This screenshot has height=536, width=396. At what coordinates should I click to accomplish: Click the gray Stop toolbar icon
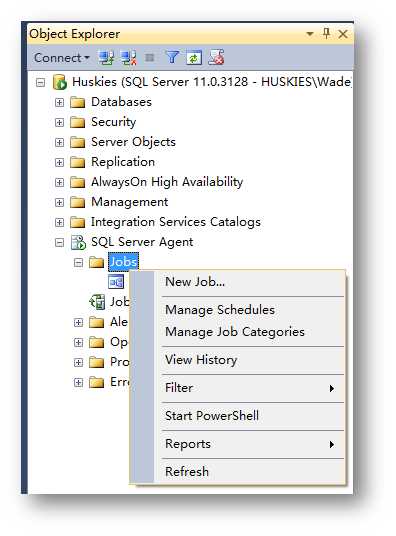149,57
